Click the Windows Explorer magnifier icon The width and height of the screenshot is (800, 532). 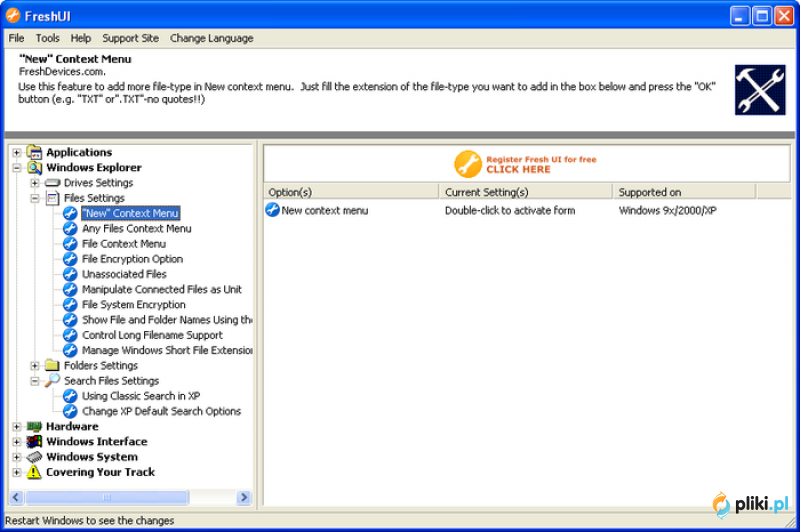pos(34,167)
